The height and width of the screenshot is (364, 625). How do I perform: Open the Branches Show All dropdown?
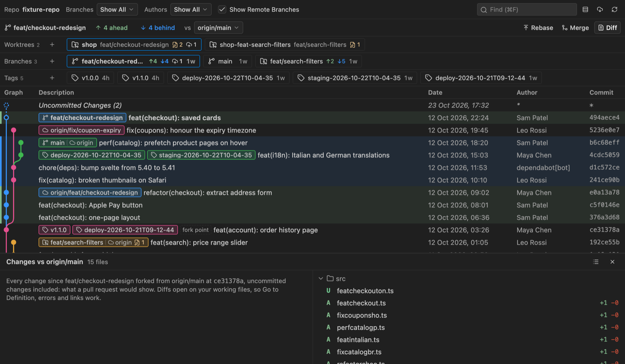117,9
